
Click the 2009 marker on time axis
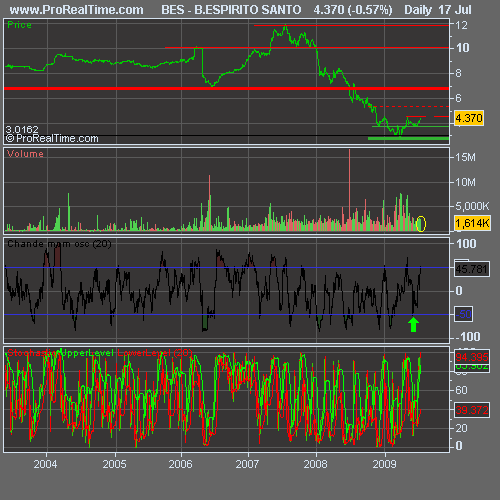click(x=384, y=464)
